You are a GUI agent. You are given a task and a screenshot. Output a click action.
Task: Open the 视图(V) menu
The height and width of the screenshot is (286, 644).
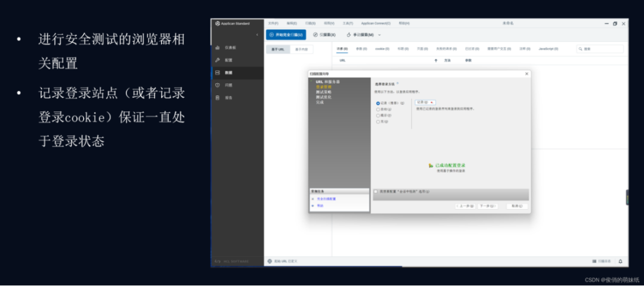pyautogui.click(x=329, y=23)
